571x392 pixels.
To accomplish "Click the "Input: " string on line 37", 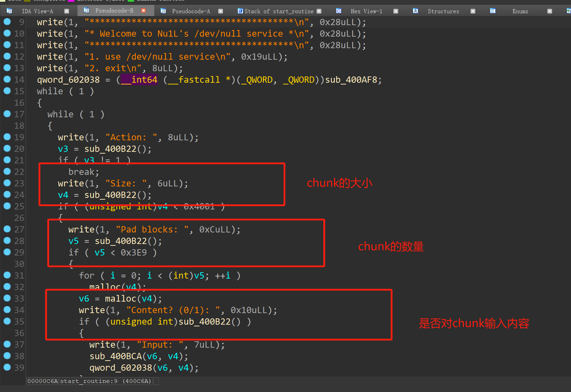I will coord(161,345).
